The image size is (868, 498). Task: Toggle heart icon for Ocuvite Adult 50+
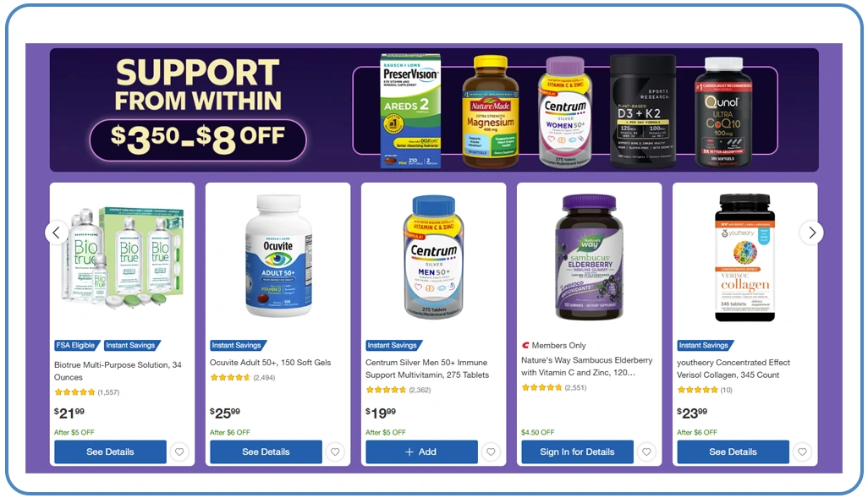point(335,452)
